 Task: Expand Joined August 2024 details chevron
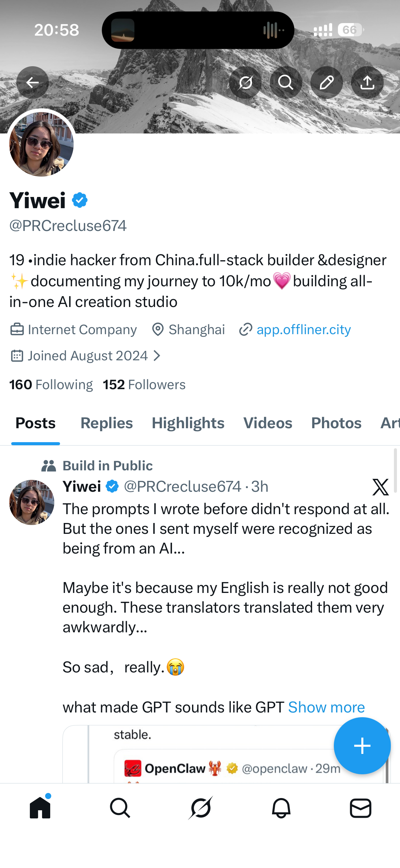coord(157,356)
